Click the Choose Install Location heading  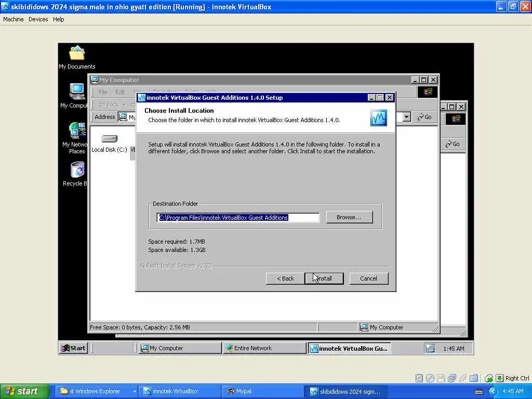coord(179,111)
